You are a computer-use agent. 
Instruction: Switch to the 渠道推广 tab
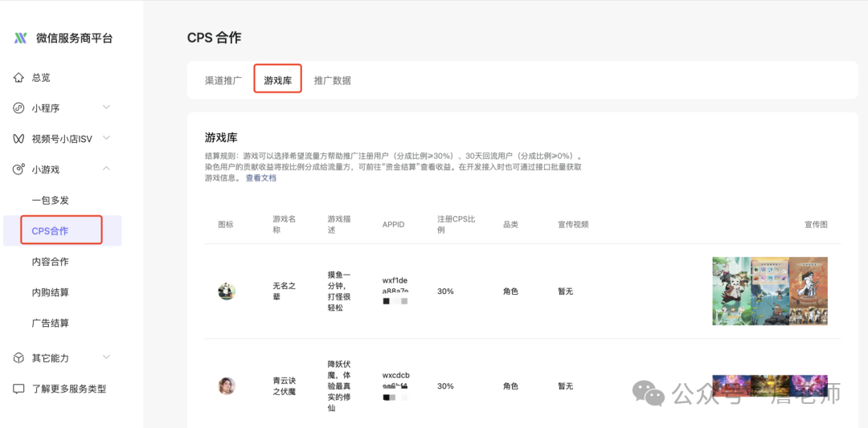click(x=223, y=80)
